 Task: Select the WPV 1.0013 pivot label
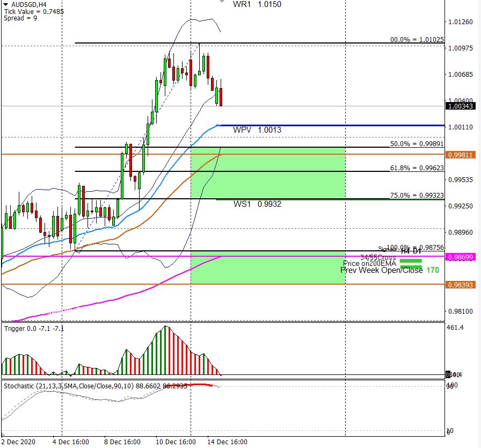[x=257, y=130]
